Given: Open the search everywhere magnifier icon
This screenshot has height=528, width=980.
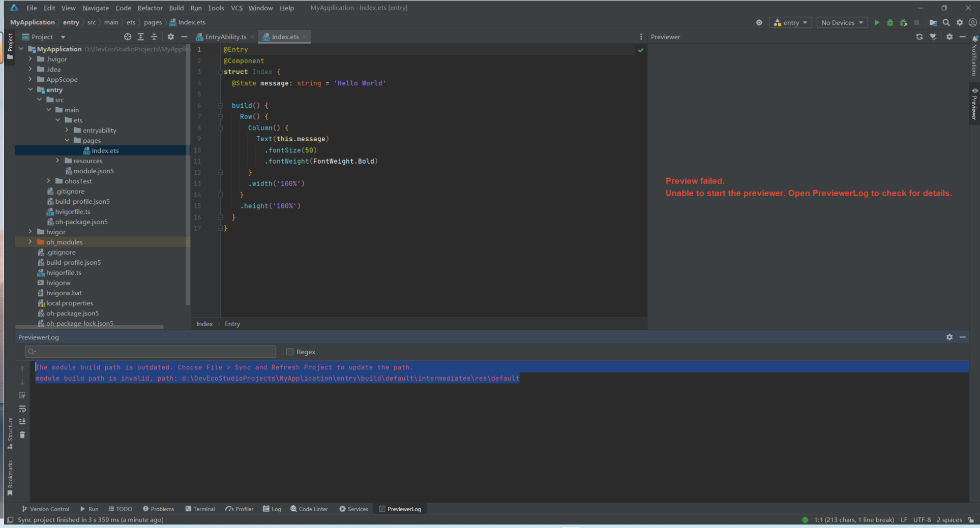Looking at the screenshot, I should pos(946,22).
